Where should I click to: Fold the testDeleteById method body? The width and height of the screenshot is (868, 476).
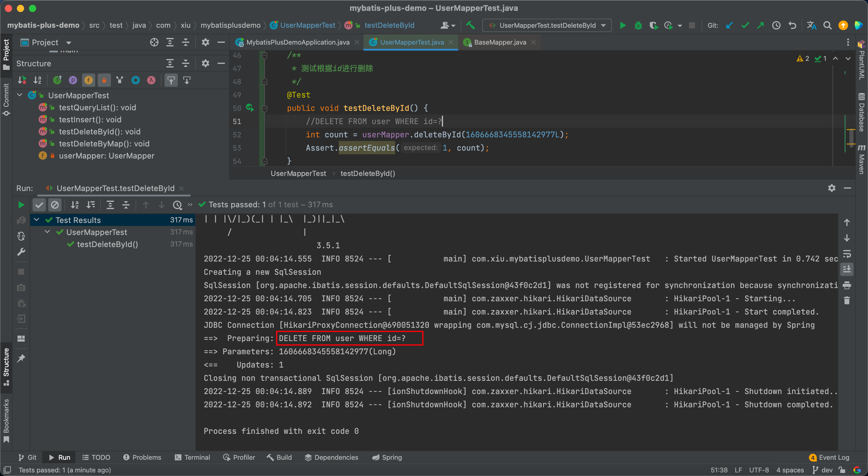click(265, 108)
